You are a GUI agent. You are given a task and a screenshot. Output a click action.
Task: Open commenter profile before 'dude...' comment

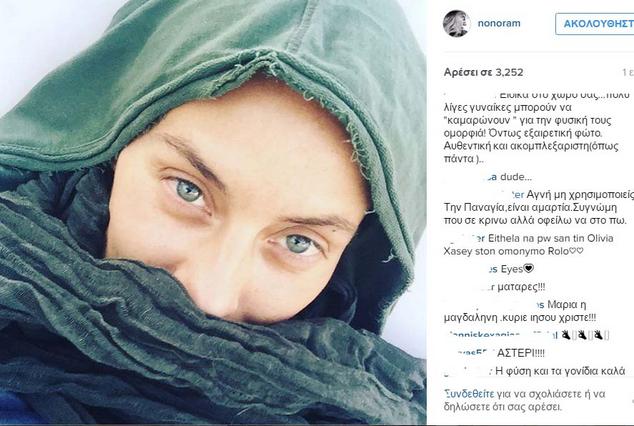tap(471, 177)
